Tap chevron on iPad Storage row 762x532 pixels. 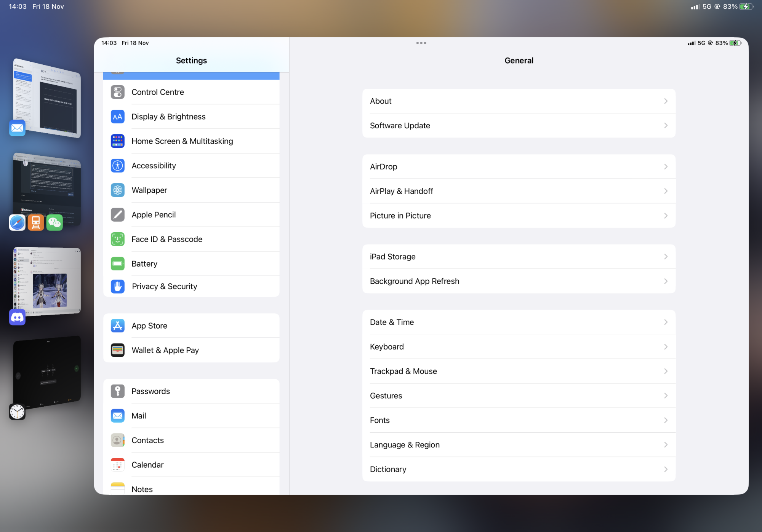(666, 257)
